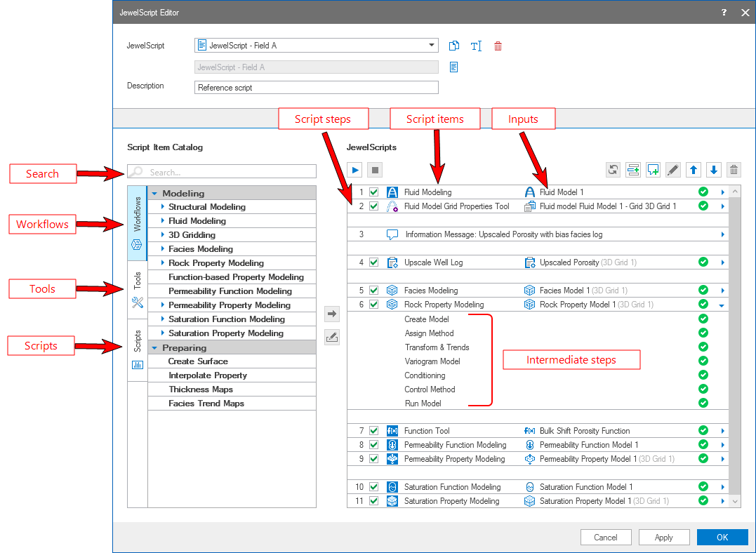
Task: Click the Apply button
Action: coord(664,538)
